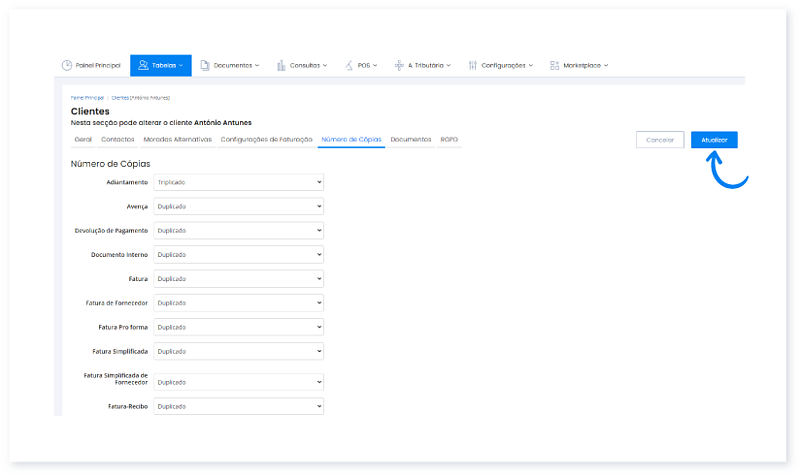The image size is (800, 476).
Task: Click the Consultas chart icon
Action: (x=281, y=65)
